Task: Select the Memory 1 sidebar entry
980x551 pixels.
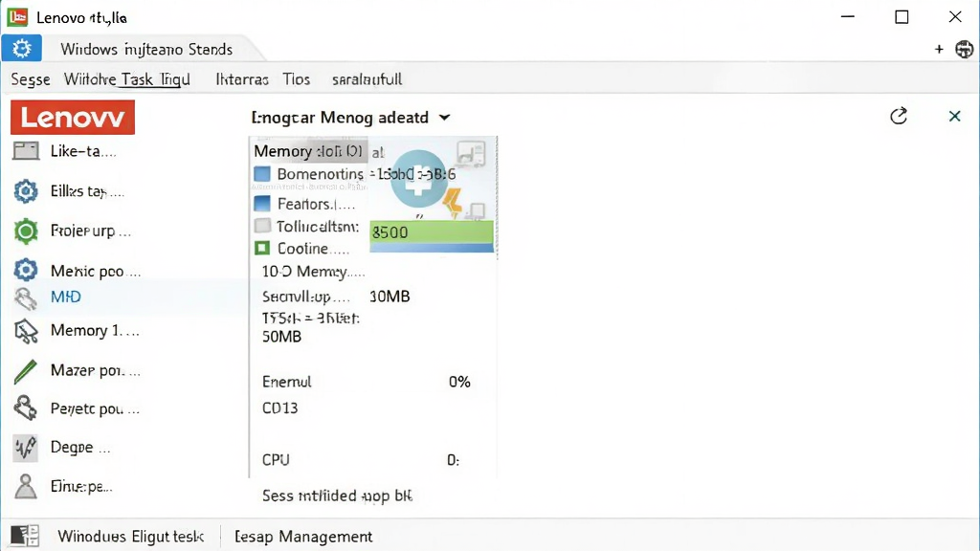Action: [95, 330]
